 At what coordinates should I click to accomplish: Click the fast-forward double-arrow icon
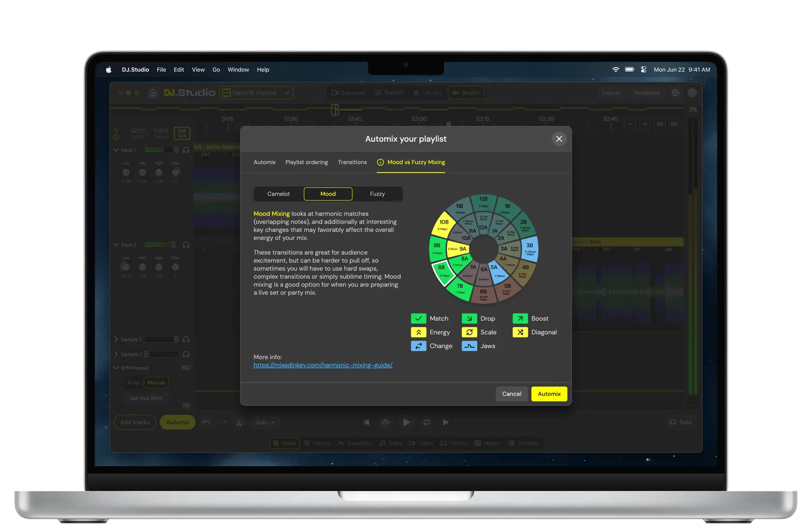click(x=675, y=124)
